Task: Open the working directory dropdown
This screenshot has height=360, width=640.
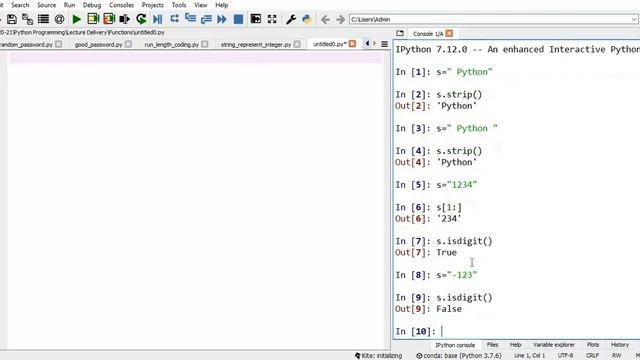Action: pos(634,19)
